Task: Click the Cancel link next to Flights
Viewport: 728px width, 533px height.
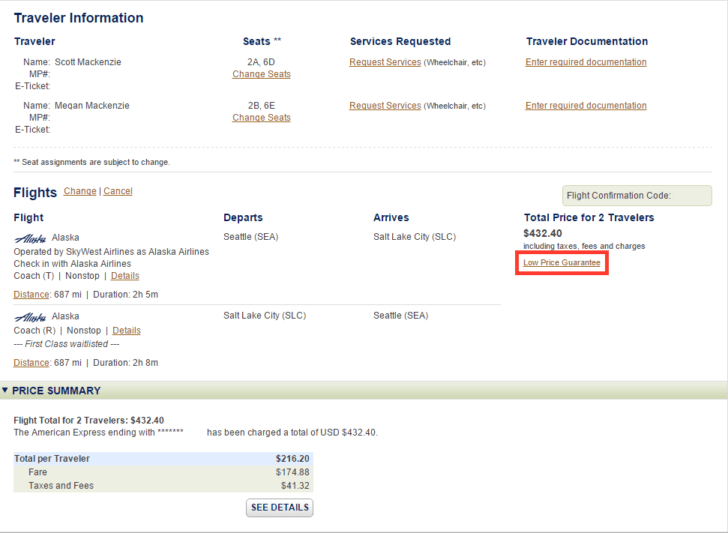Action: (x=118, y=191)
